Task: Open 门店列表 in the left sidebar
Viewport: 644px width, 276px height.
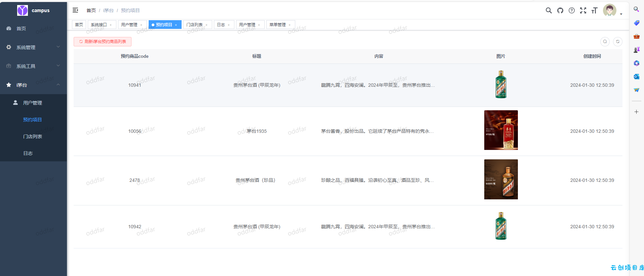Action: (33, 136)
